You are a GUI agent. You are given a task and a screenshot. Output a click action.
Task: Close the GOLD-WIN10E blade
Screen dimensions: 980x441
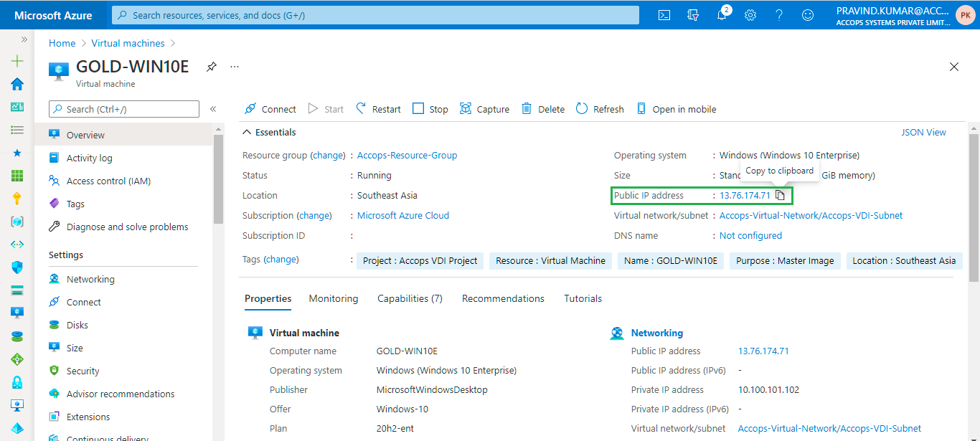[954, 67]
